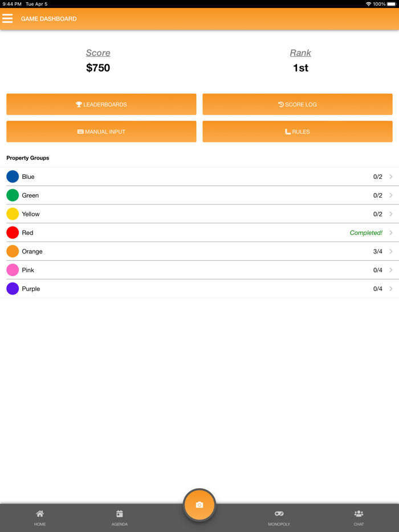Tap the Manual Input button
The height and width of the screenshot is (532, 399).
coord(101,132)
